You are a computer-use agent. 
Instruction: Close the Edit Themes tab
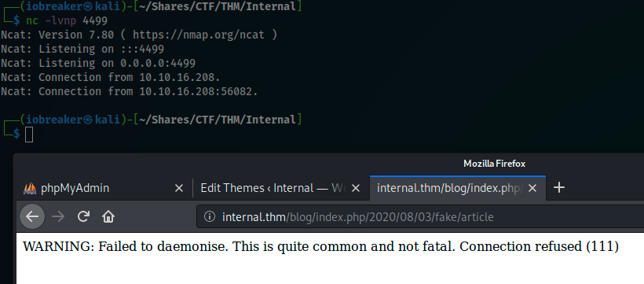[356, 188]
